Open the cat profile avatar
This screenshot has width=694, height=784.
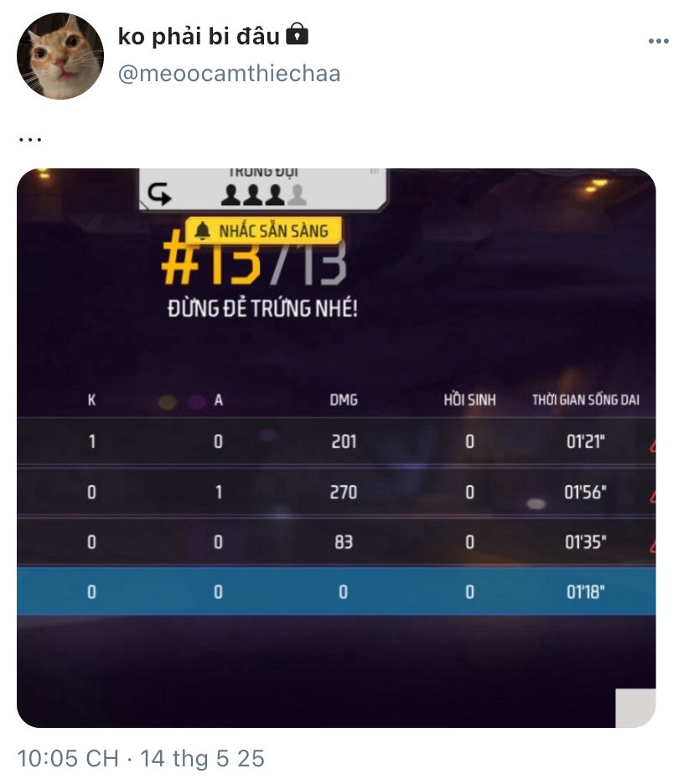60,55
